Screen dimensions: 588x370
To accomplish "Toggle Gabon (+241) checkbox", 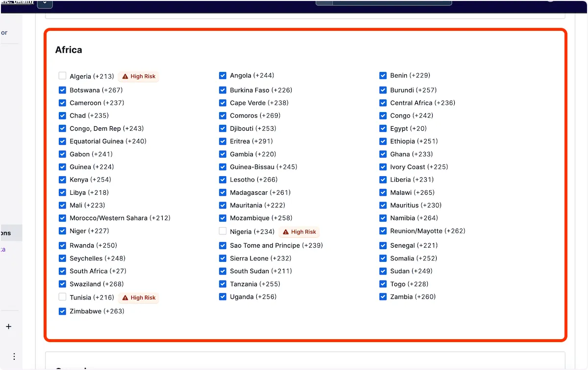I will click(x=62, y=154).
